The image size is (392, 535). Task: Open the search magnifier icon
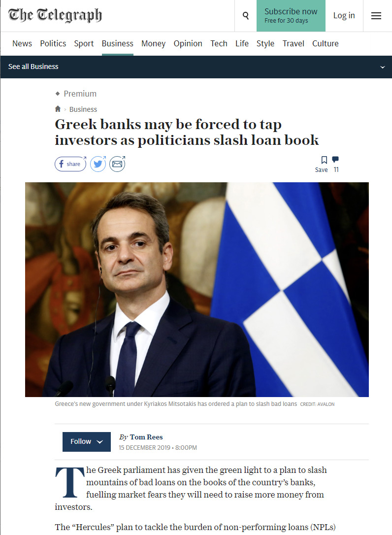click(x=246, y=16)
